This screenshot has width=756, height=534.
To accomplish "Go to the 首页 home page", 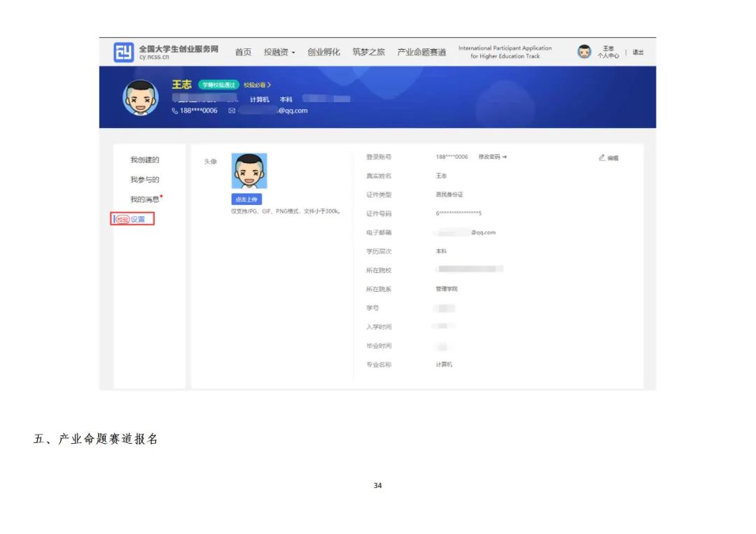I will point(243,52).
